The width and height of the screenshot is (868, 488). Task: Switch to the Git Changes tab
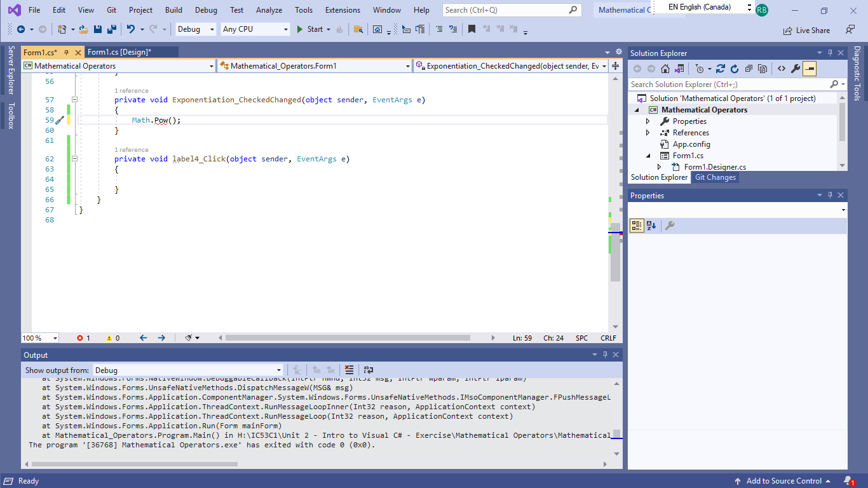pyautogui.click(x=715, y=177)
